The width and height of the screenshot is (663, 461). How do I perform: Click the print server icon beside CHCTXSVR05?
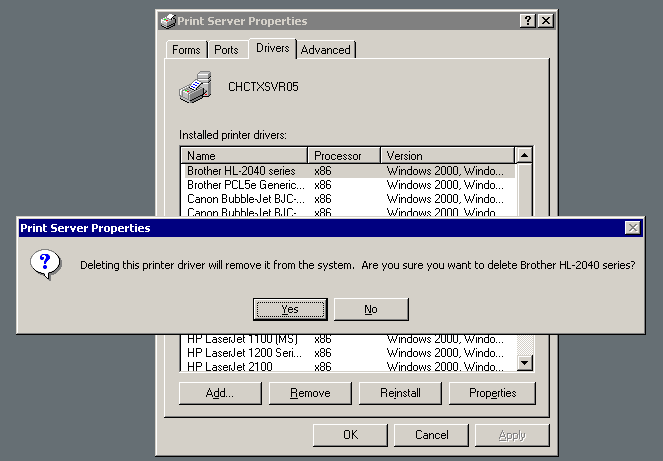[x=195, y=87]
